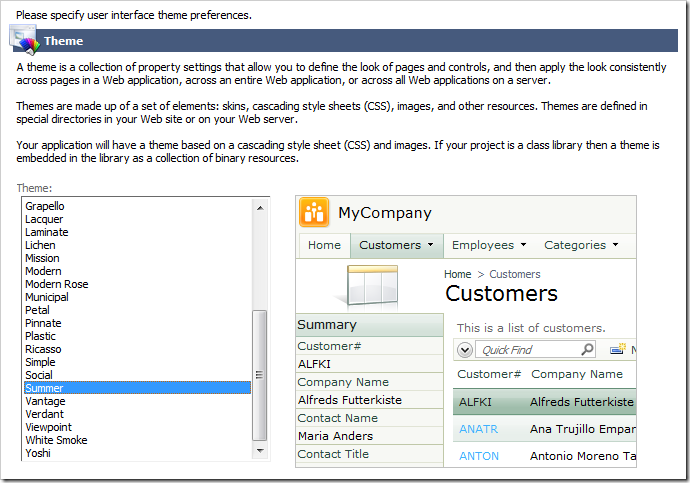Click the orange MyCompany logo icon

click(315, 213)
